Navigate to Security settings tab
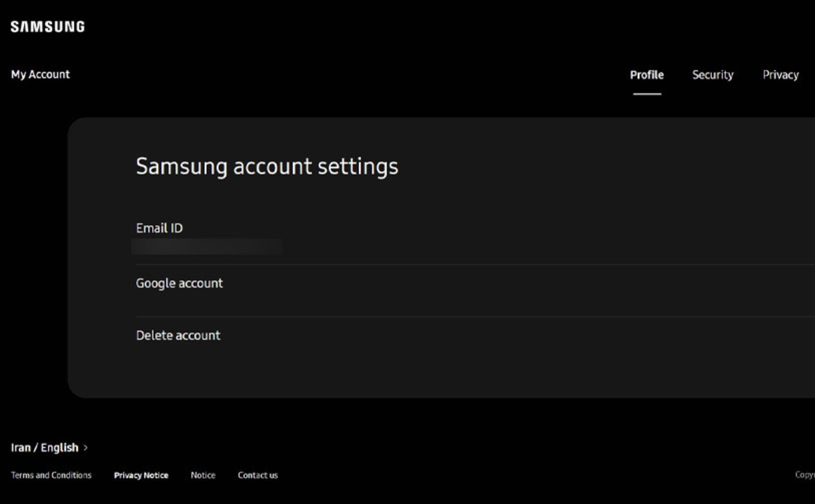Image resolution: width=815 pixels, height=504 pixels. point(713,75)
